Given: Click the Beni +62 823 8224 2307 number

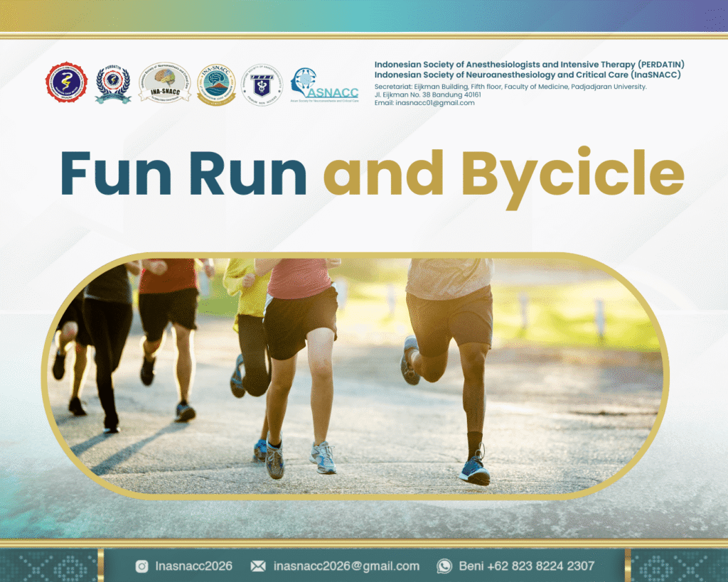Looking at the screenshot, I should pos(527,566).
